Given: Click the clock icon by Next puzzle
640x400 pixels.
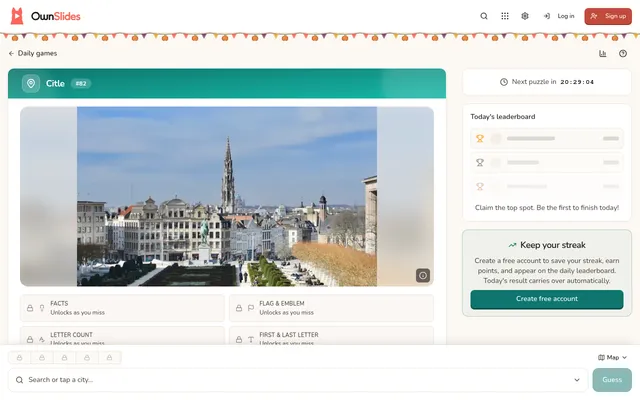Looking at the screenshot, I should coord(504,82).
